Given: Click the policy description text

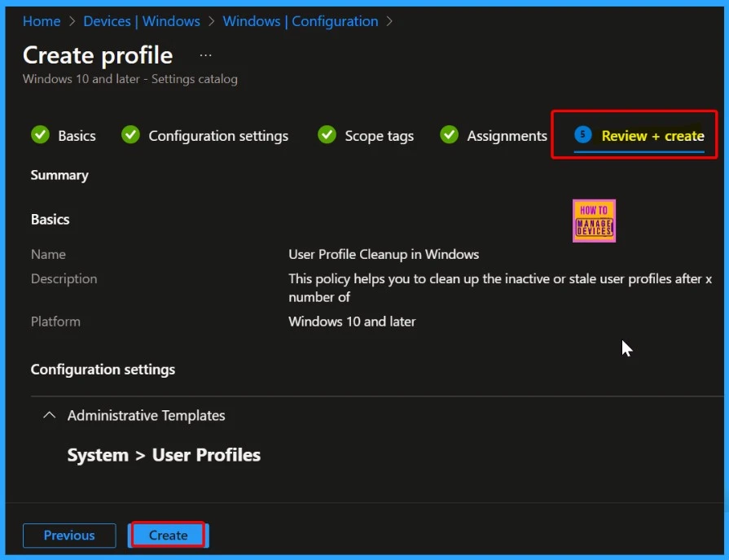Looking at the screenshot, I should [500, 287].
